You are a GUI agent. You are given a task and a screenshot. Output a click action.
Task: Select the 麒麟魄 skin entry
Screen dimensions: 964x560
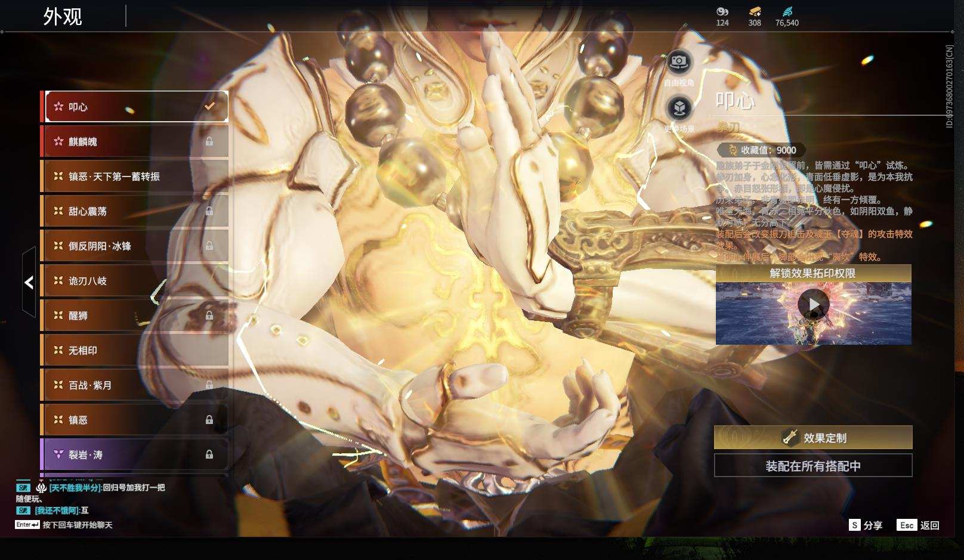point(134,141)
